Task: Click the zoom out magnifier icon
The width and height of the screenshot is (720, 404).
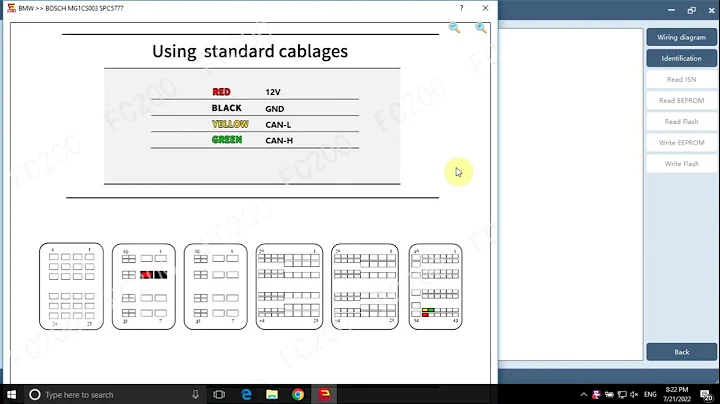Action: [455, 28]
